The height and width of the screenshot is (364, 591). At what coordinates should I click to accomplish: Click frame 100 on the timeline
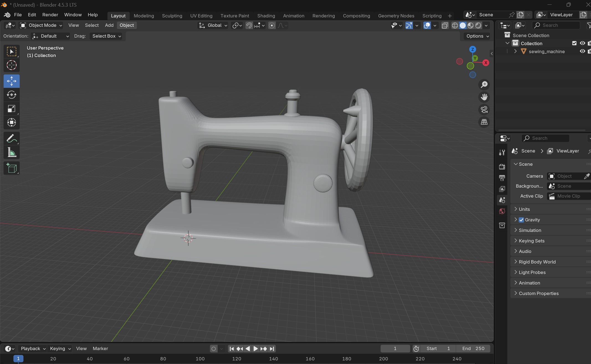coord(200,359)
